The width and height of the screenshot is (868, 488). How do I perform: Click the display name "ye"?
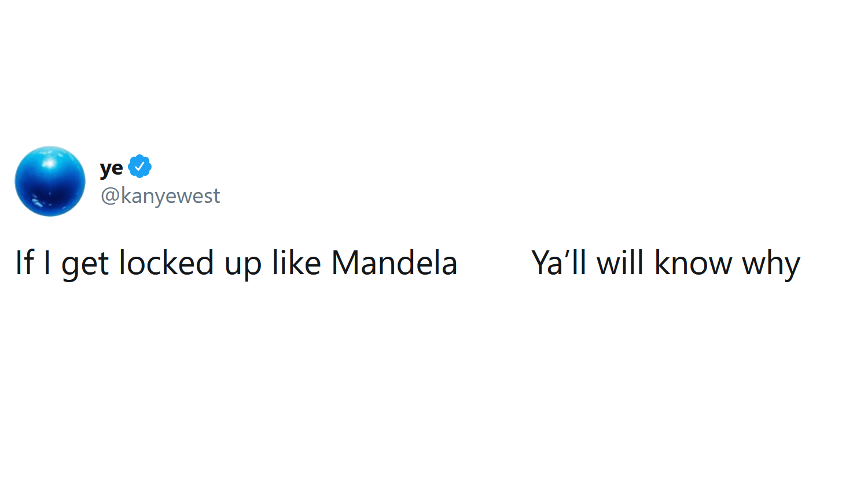pyautogui.click(x=111, y=168)
